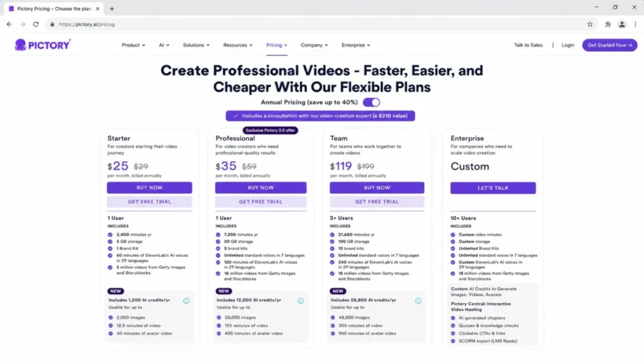Screen dimensions: 644x362
Task: Expand the Company menu
Action: pos(314,45)
